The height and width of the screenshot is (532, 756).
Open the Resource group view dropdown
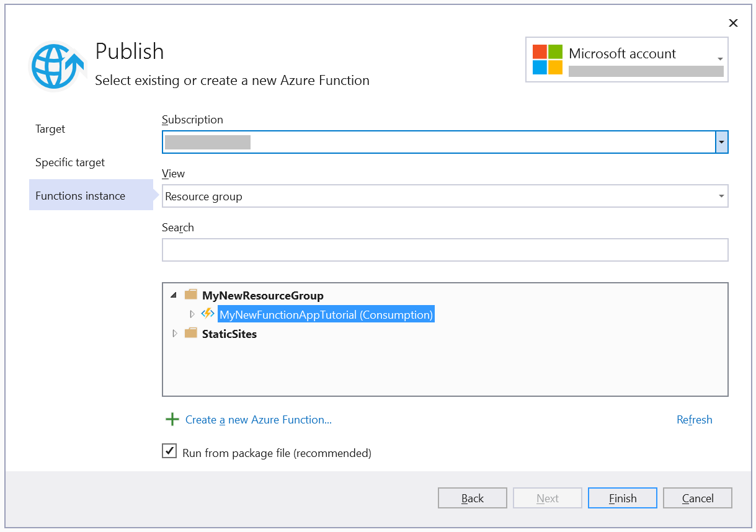tap(721, 196)
